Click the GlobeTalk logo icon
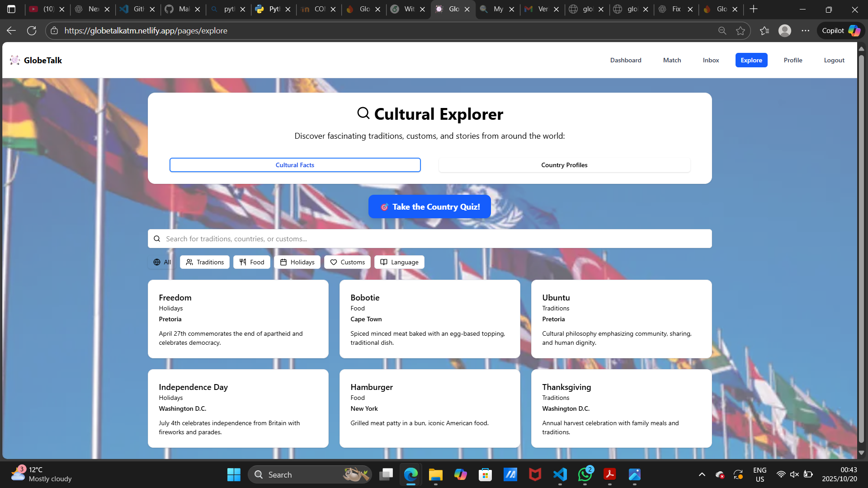The width and height of the screenshot is (868, 488). click(14, 60)
